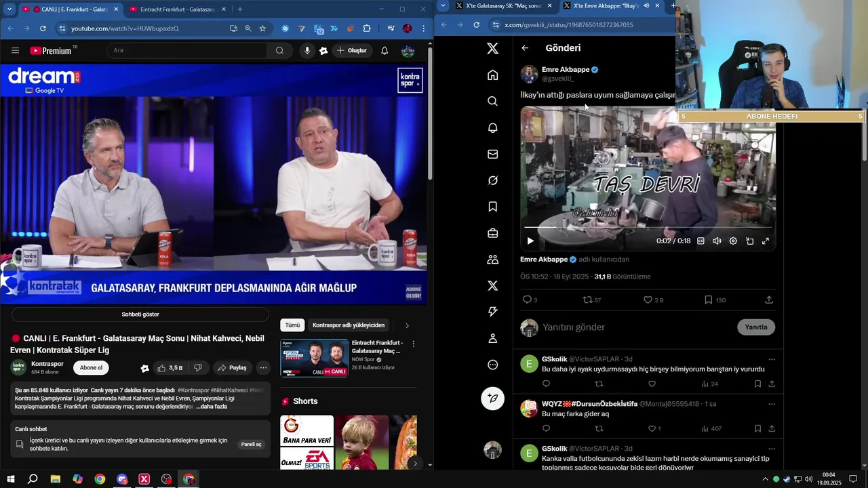The width and height of the screenshot is (868, 488).
Task: Open X Notifications bell in sidebar
Action: point(493,128)
